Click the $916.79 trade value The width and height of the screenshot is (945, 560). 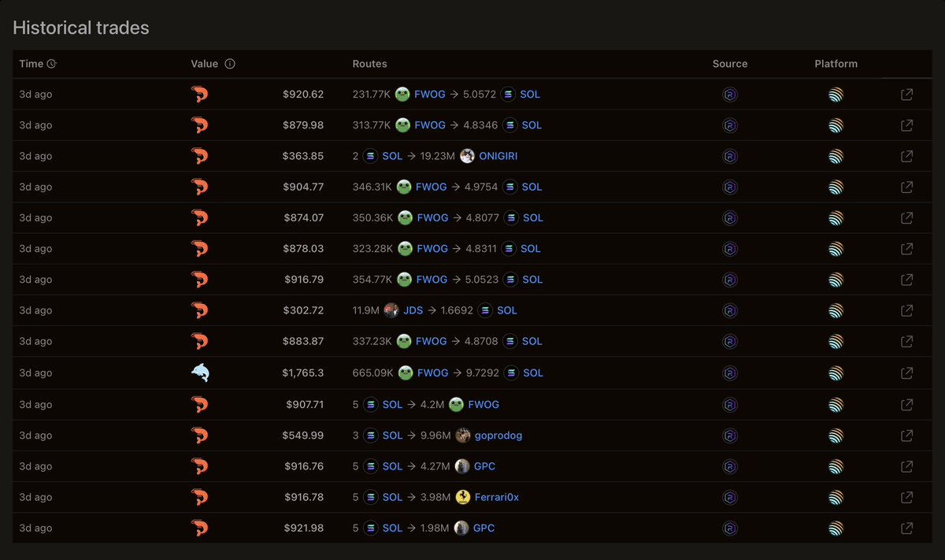point(303,280)
